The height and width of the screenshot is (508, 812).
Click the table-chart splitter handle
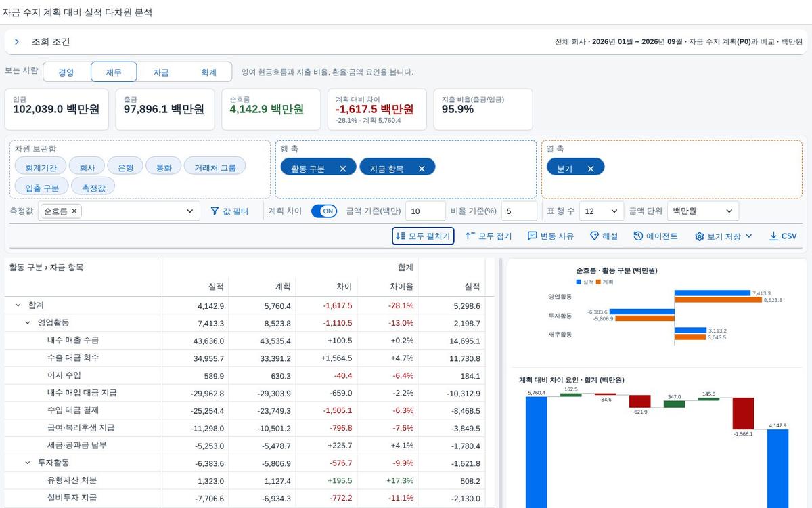(501, 383)
